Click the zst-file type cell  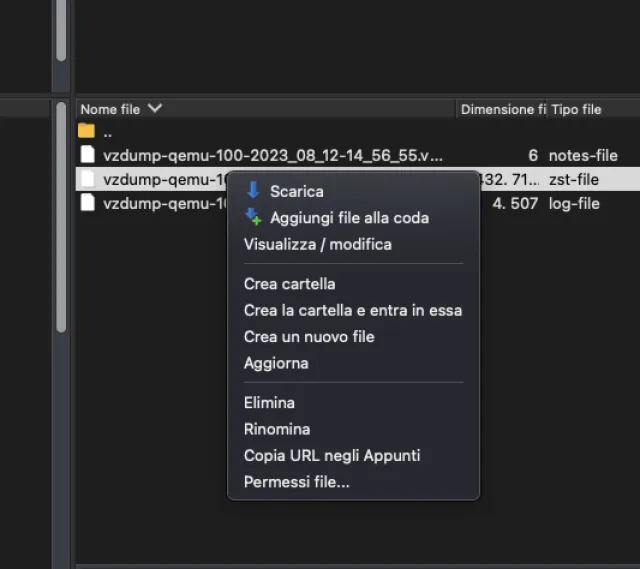pos(573,179)
